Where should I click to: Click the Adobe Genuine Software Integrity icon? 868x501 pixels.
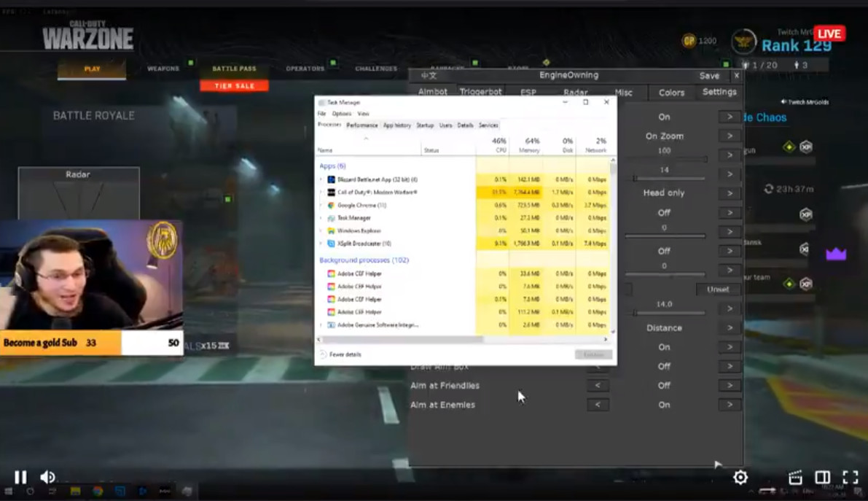[x=331, y=325]
